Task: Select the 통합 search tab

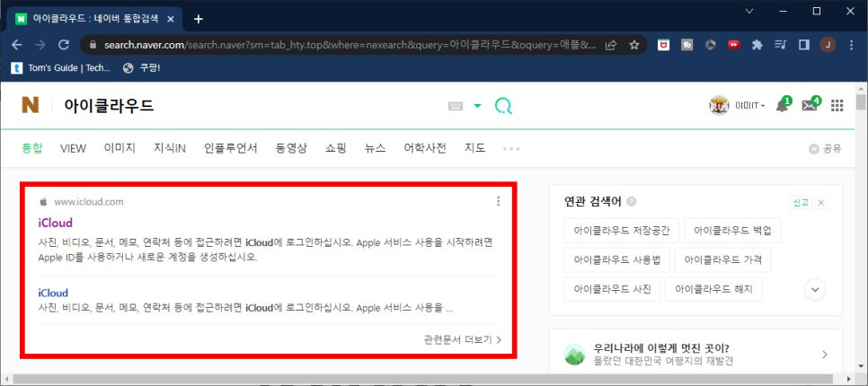Action: pos(32,148)
